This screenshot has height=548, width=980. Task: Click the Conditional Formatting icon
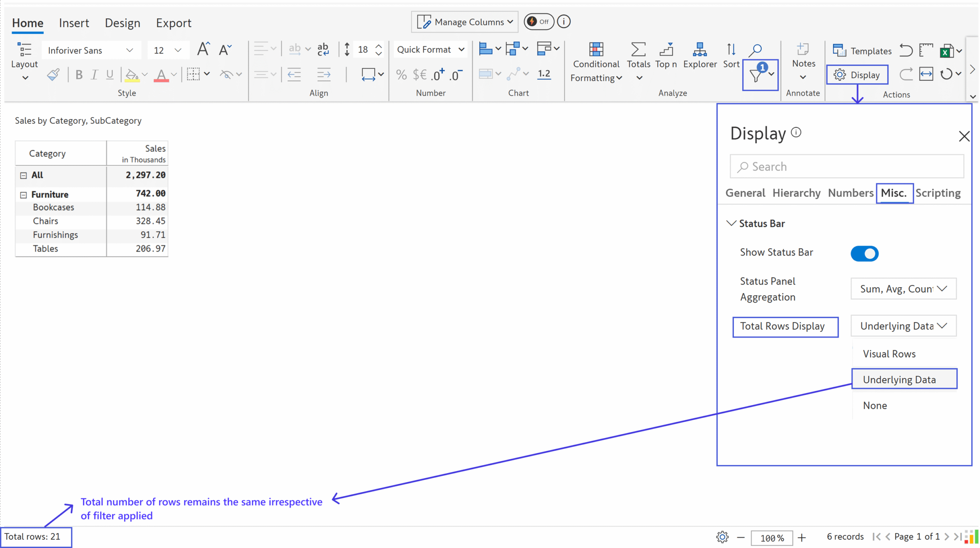[596, 50]
